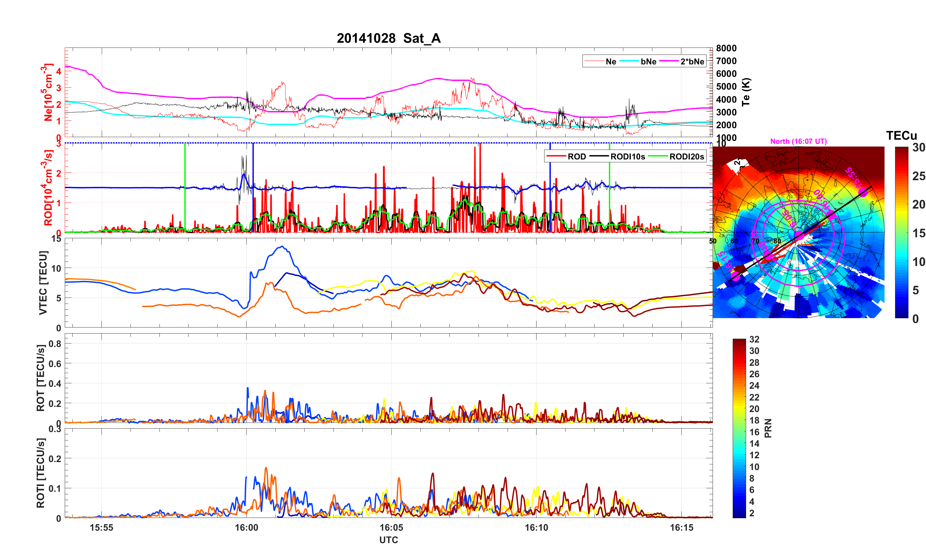Click the 15:55 tick label on UTC axis
Viewport: 926px width, 560px height.
click(x=101, y=528)
